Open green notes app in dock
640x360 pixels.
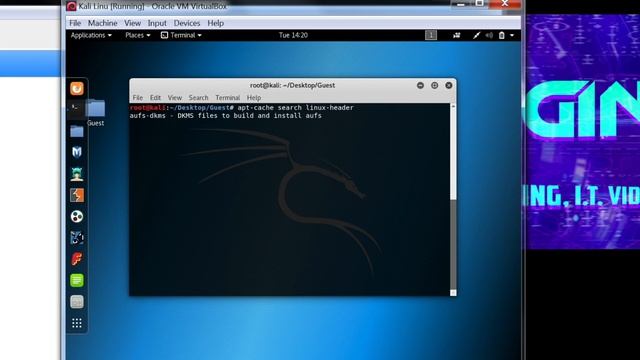(77, 280)
